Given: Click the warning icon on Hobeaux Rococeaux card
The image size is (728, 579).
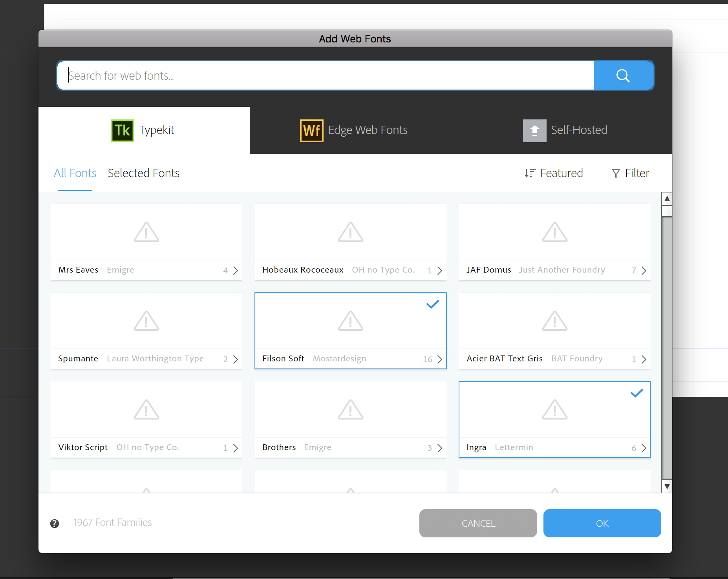Looking at the screenshot, I should tap(351, 232).
